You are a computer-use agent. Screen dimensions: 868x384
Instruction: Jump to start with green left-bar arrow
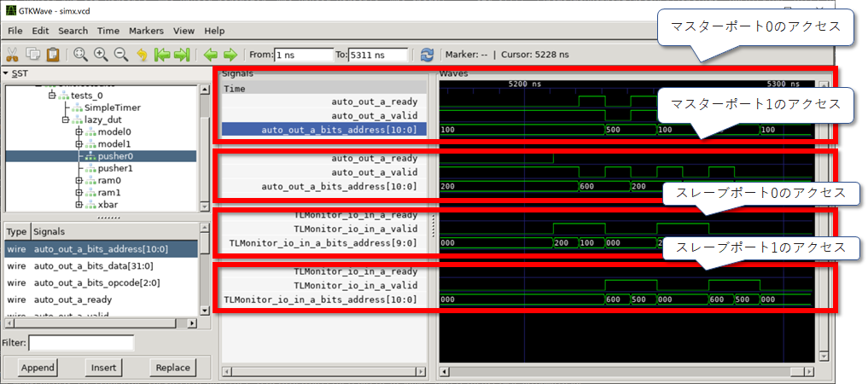pos(161,55)
